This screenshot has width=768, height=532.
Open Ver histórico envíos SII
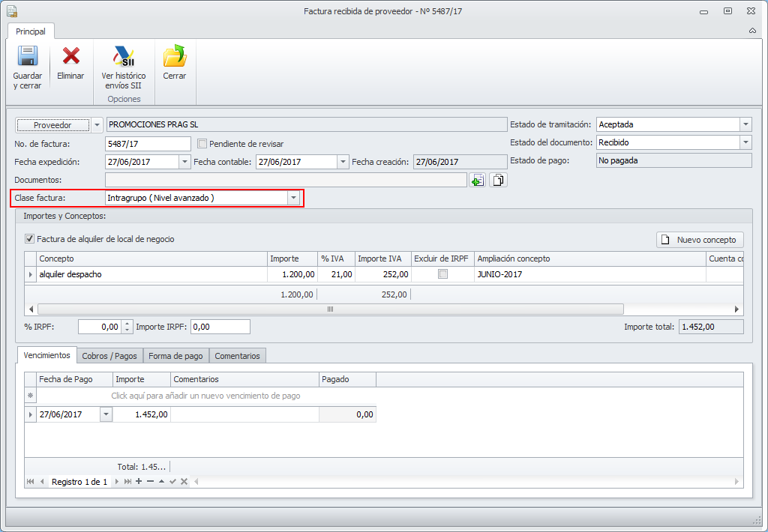124,58
